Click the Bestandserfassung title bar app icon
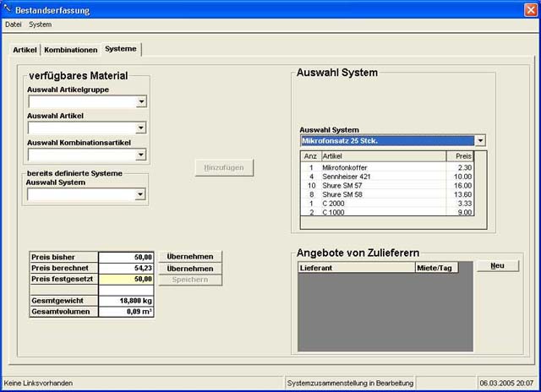Screen dimensions: 541x392 [x=8, y=9]
